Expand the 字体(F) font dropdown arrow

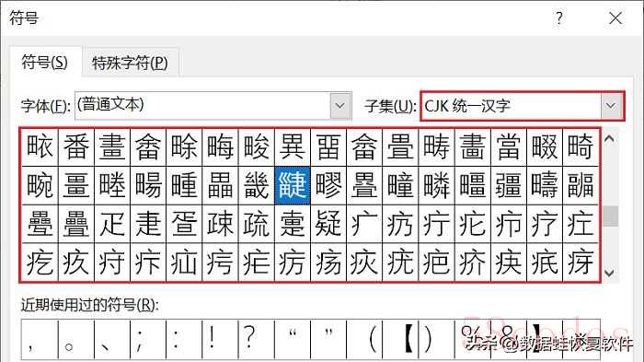pos(340,106)
